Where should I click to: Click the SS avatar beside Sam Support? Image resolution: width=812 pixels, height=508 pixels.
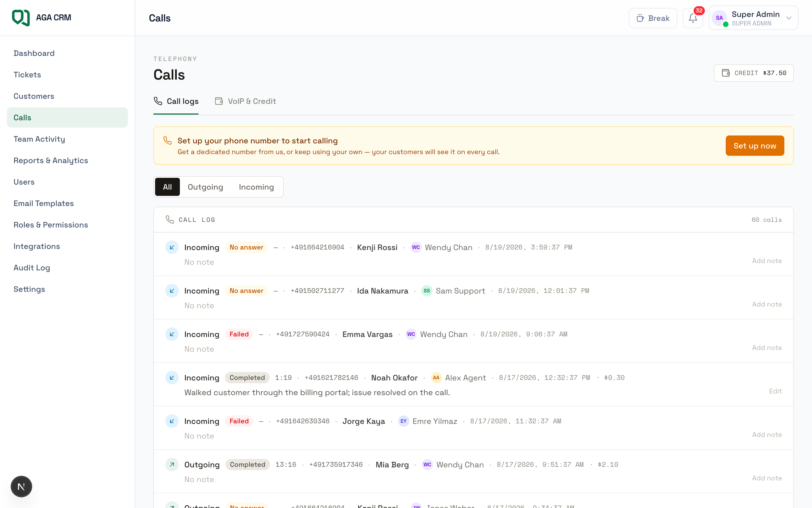click(427, 291)
